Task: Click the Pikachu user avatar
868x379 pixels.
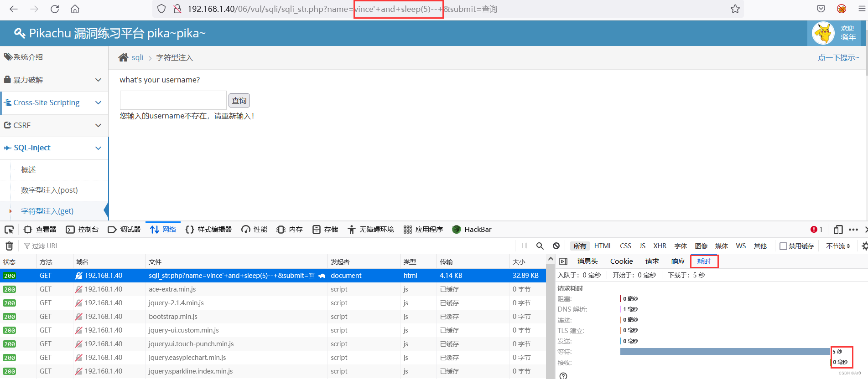Action: 823,33
